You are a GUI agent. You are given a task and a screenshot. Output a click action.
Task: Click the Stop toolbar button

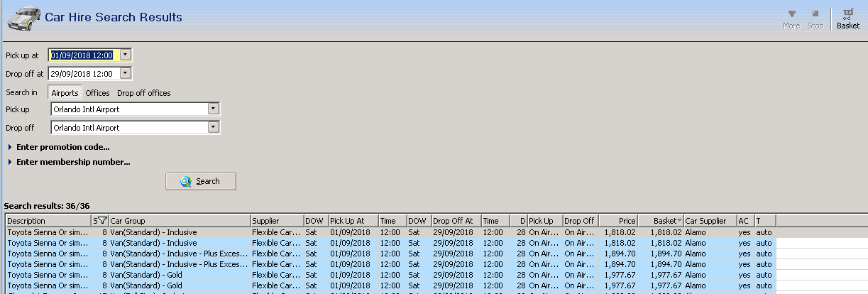coord(815,18)
